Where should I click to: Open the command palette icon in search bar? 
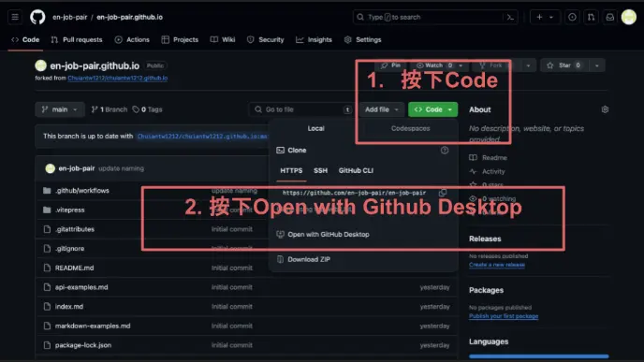point(510,17)
